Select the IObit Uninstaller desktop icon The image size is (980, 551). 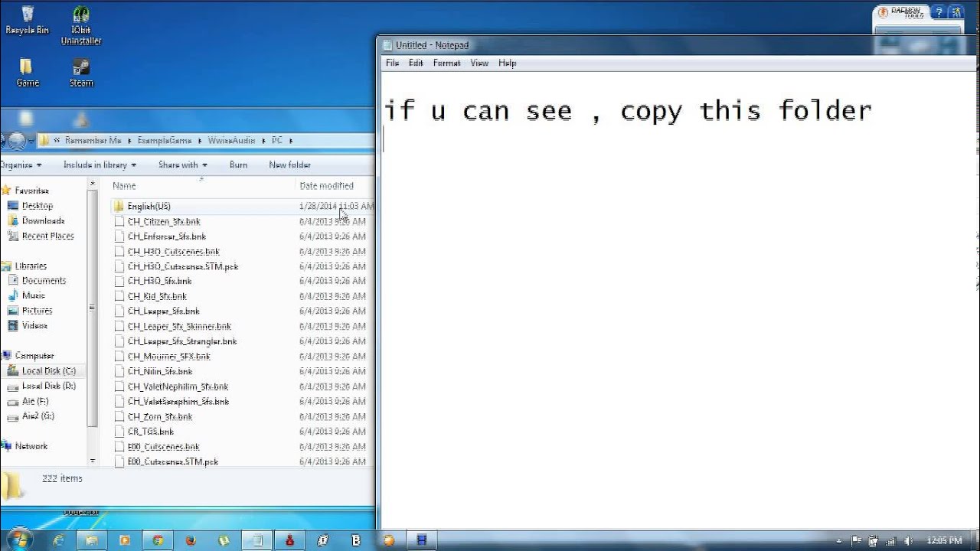click(81, 25)
